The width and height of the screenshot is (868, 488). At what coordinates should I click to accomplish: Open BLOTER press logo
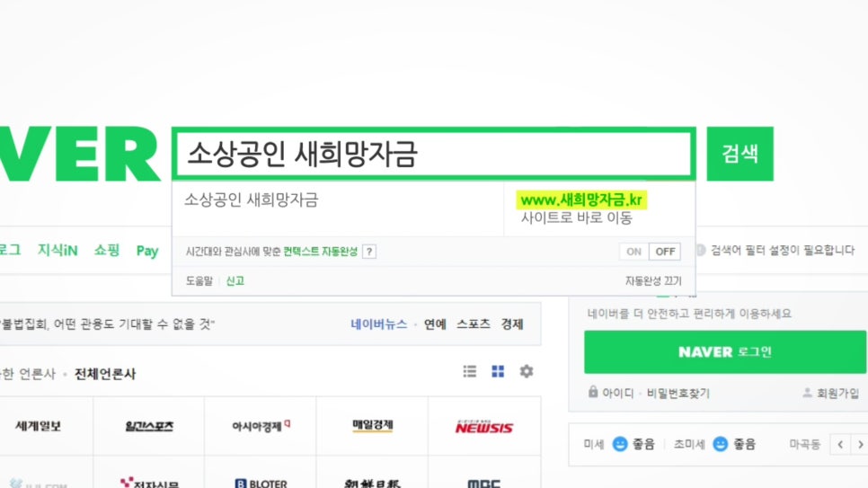(261, 483)
